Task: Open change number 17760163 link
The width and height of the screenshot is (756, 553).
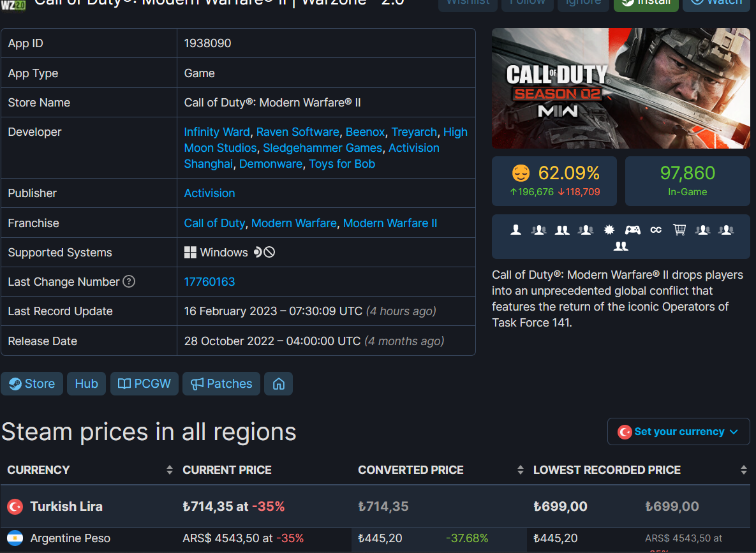Action: click(209, 282)
